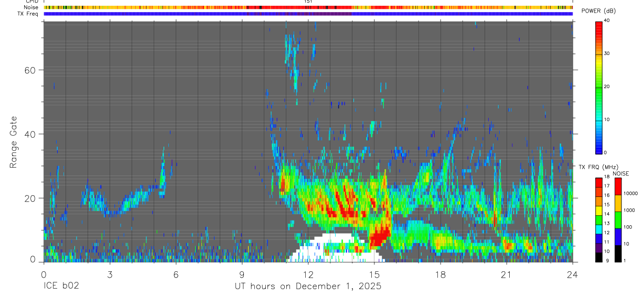644x297 pixels.
Task: Click the POWER (dB) colour bar
Action: coord(599,87)
